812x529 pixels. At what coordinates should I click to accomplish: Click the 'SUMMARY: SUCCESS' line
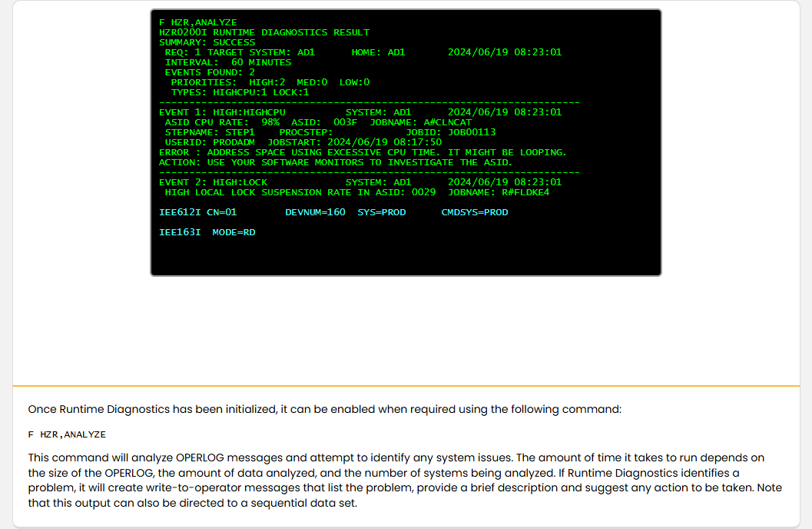[x=207, y=42]
